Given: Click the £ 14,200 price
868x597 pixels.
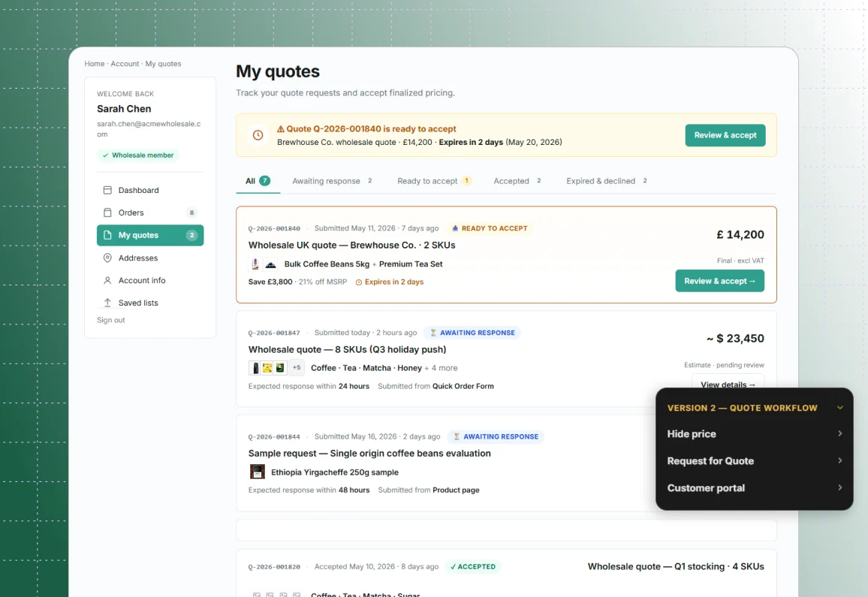Looking at the screenshot, I should (740, 235).
